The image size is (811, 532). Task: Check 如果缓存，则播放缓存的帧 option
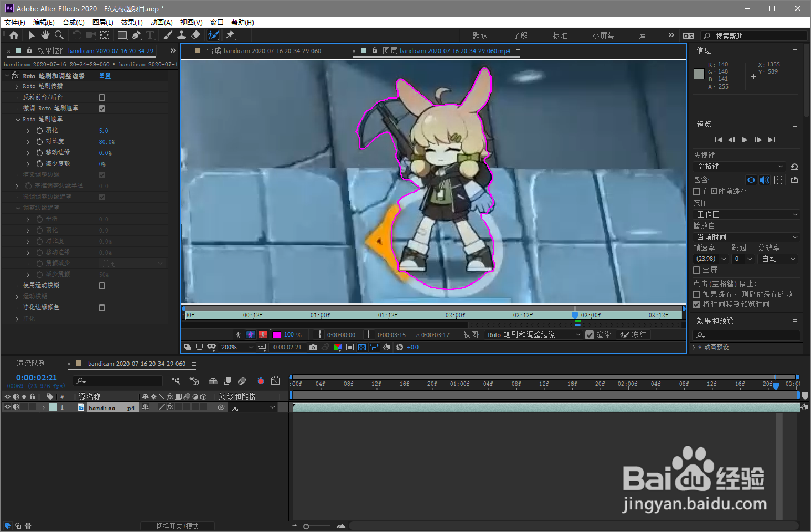(697, 294)
